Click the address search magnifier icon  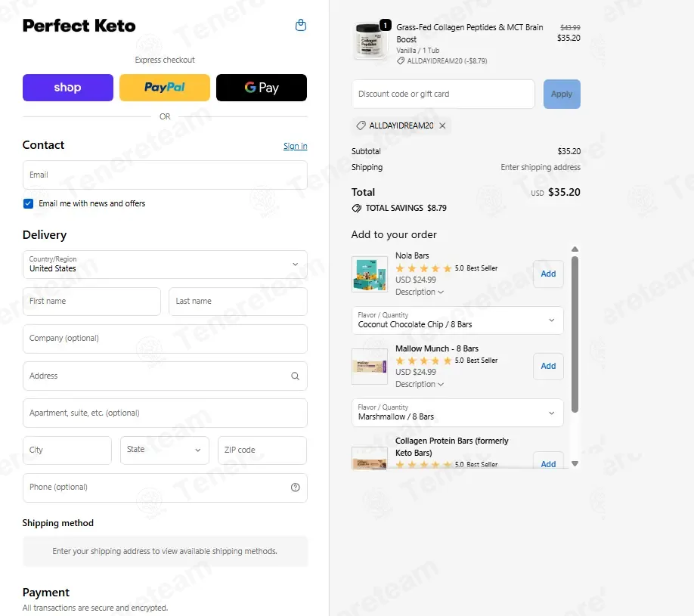pyautogui.click(x=296, y=376)
